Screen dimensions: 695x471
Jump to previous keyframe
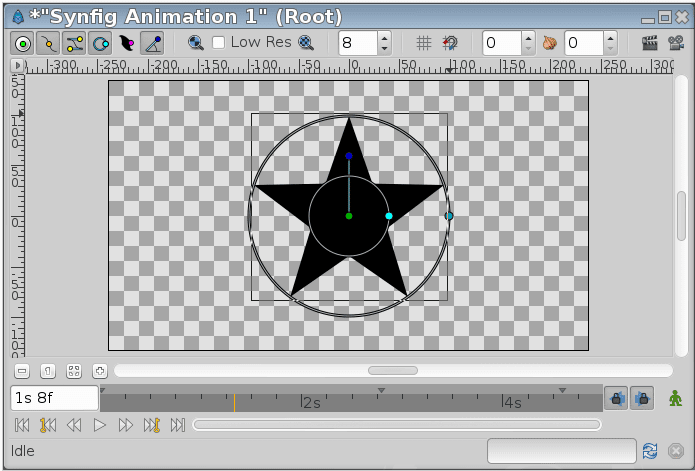point(48,425)
